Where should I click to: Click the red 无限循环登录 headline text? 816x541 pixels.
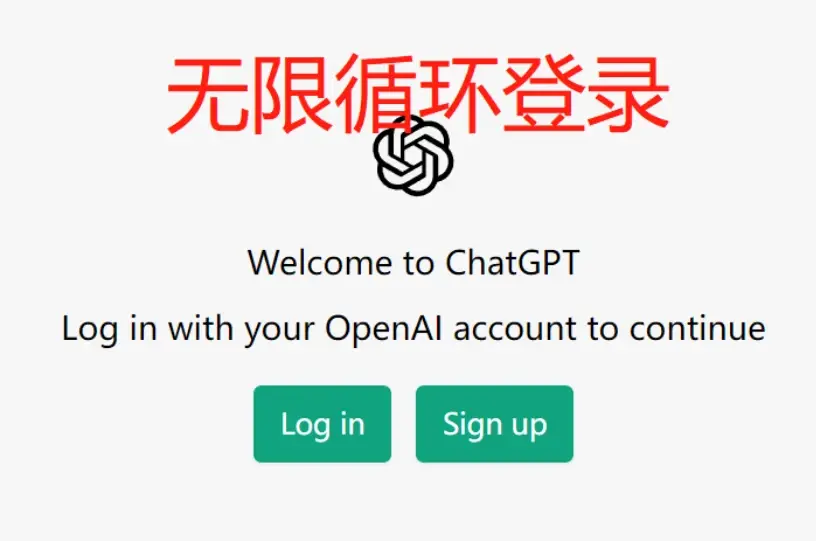coord(418,95)
